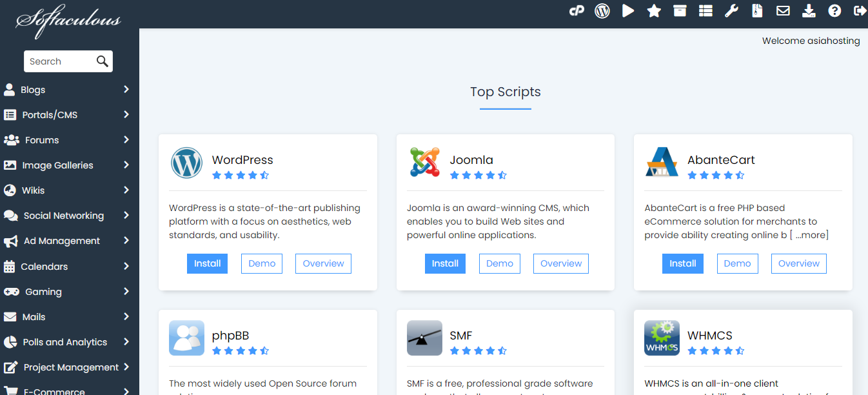Screen dimensions: 868x395
Task: Open the email settings envelope icon
Action: (783, 11)
